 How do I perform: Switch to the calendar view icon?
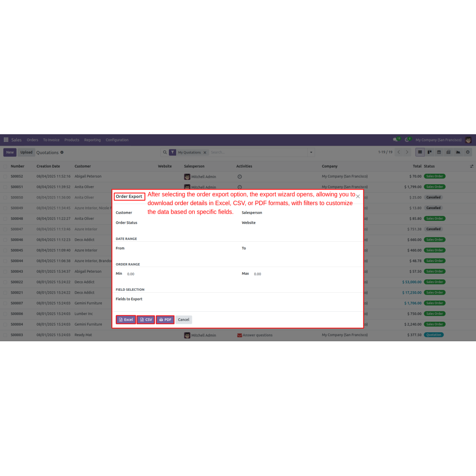439,152
